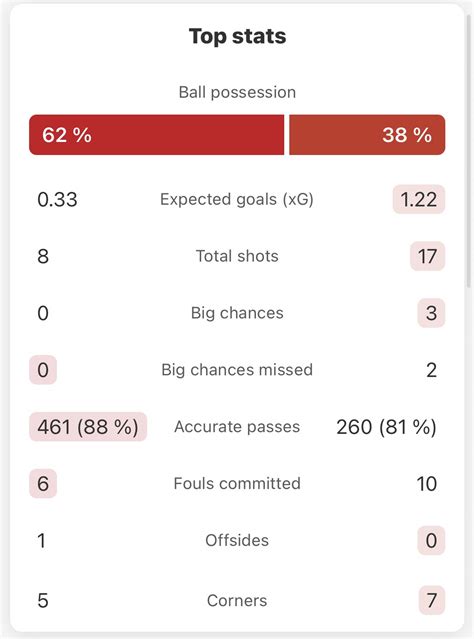Select the 38 % possession bar segment
This screenshot has height=639, width=474.
367,134
